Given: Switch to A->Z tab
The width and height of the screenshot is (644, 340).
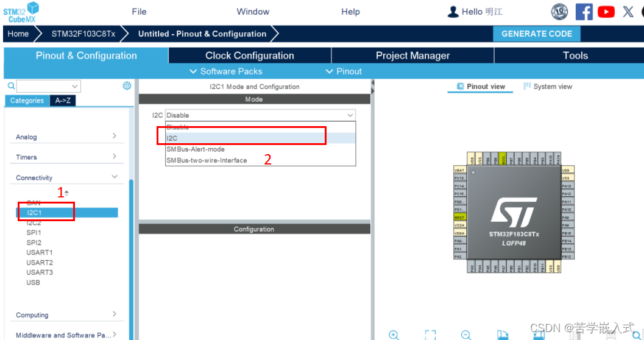Looking at the screenshot, I should pyautogui.click(x=63, y=100).
